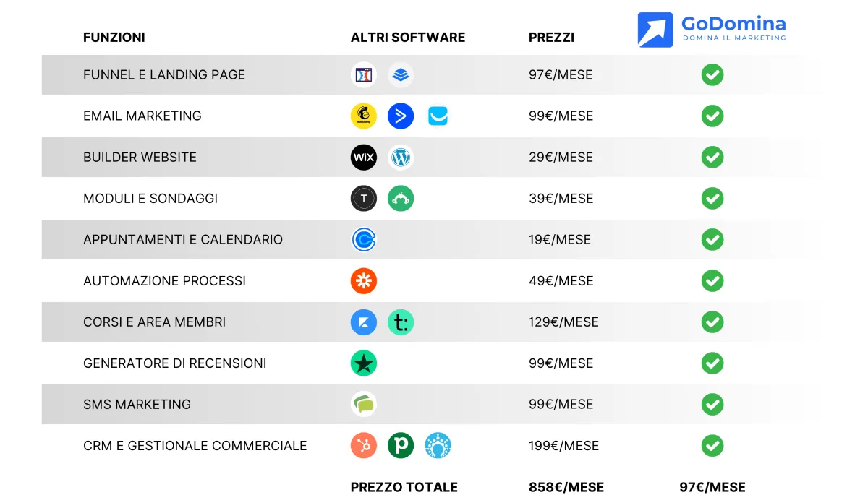The image size is (868, 495).
Task: Click the WordPress logo icon
Action: click(401, 157)
